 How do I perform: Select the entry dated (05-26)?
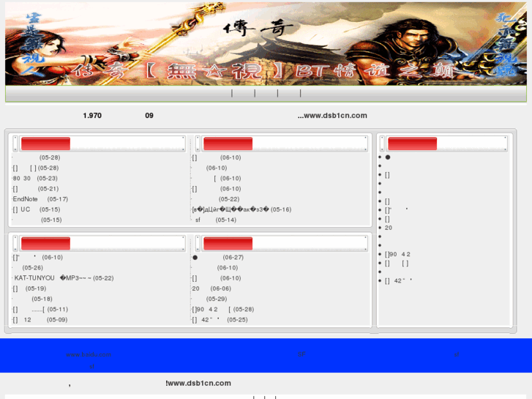pos(33,268)
